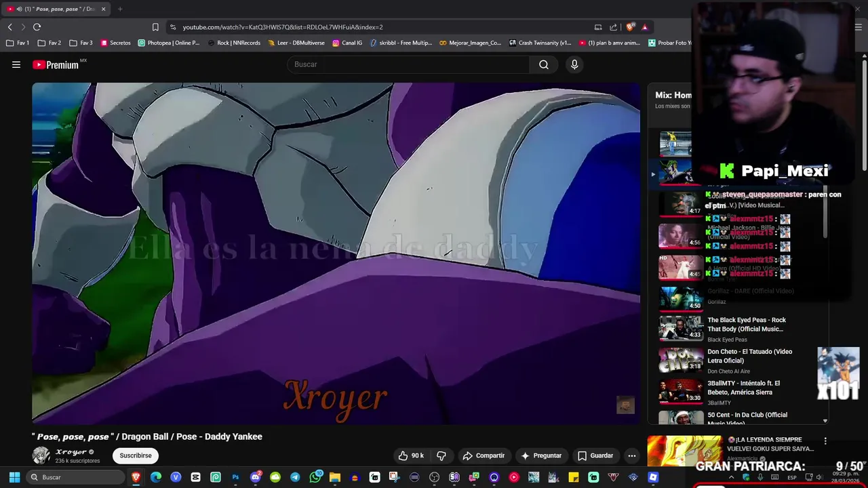Open the ESP keyboard language switcher
Screen dimensions: 868x488
[792, 477]
